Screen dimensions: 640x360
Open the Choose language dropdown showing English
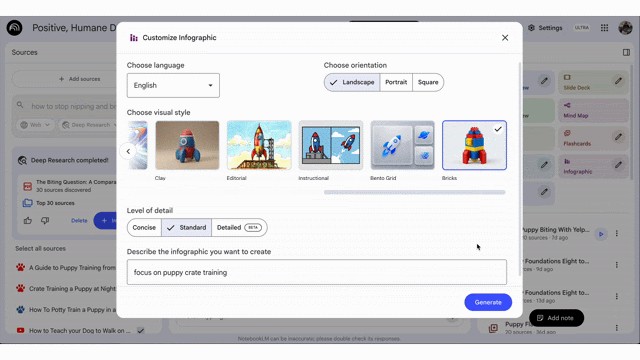coord(173,85)
